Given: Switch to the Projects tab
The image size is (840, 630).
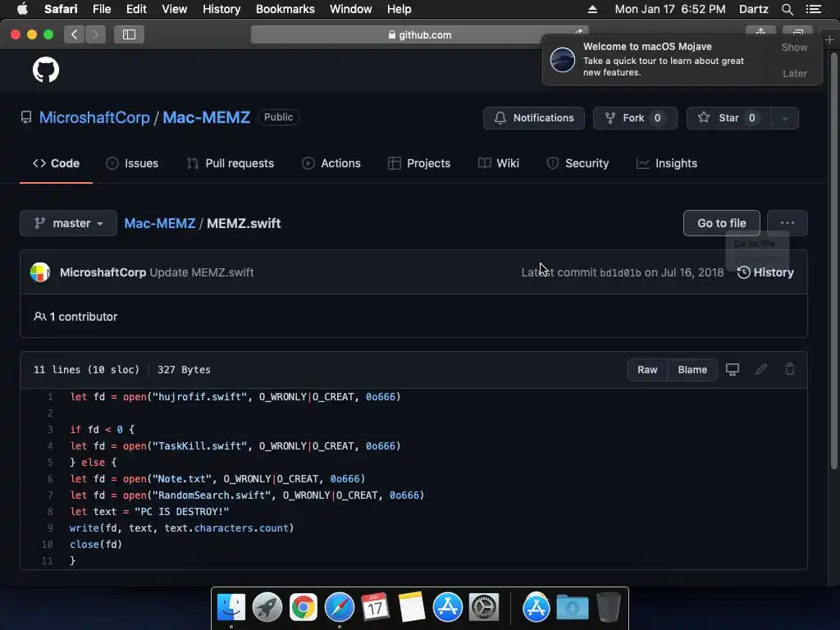Looking at the screenshot, I should click(x=419, y=163).
